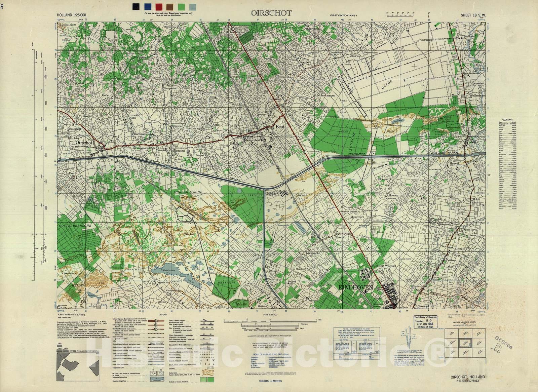Click the Bokt place name
This screenshot has width=538, height=392.
tap(475, 199)
